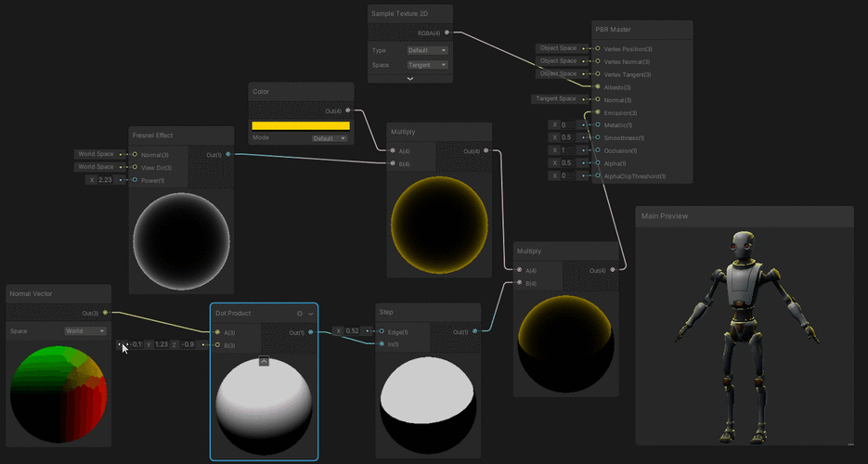Screen dimensions: 868x464
Task: Click the Dot Product node settings gear
Action: click(x=300, y=314)
